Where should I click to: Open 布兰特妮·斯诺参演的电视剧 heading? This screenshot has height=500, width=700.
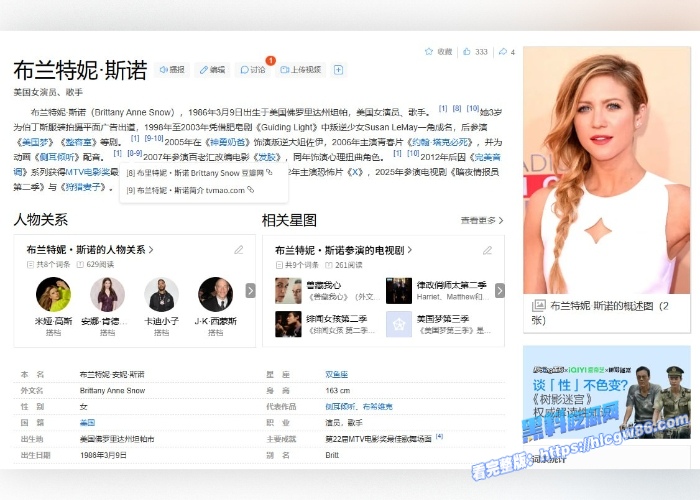click(343, 250)
